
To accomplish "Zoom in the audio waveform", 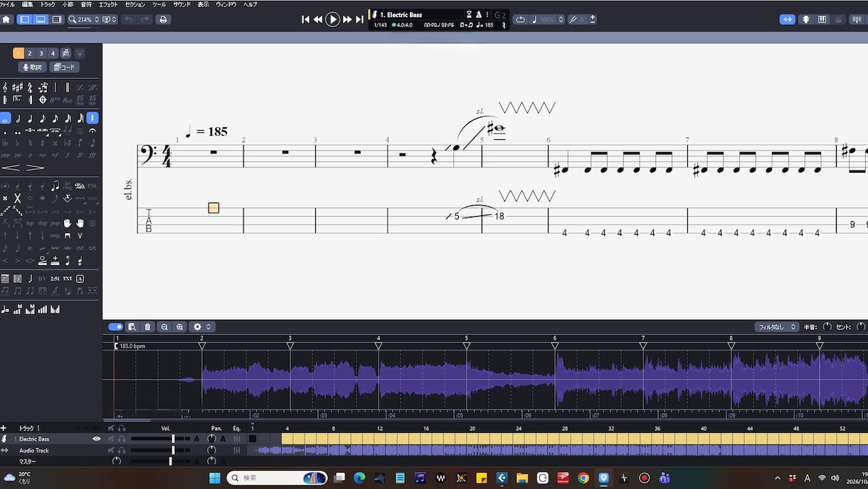I will 180,327.
